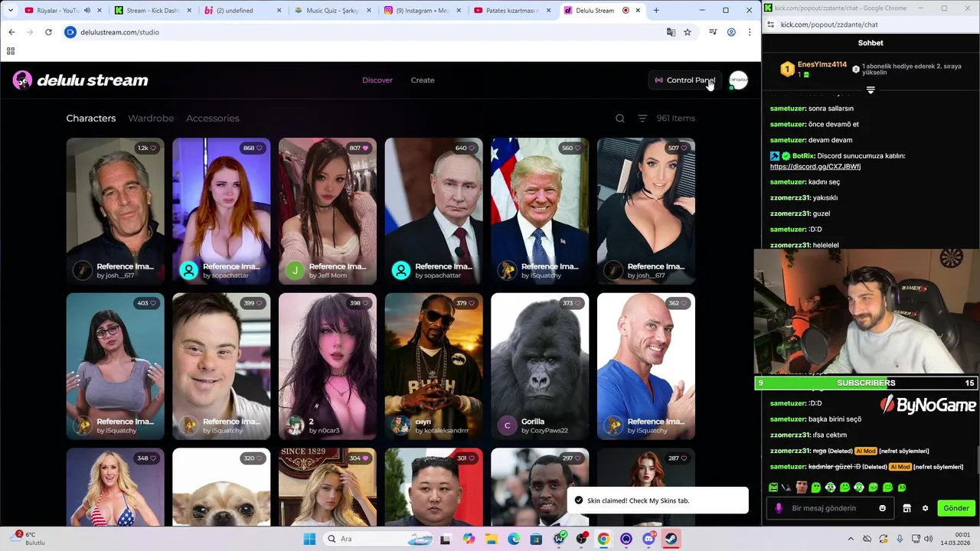Open OBS Studio from the taskbar
This screenshot has height=551, width=980.
[x=582, y=539]
